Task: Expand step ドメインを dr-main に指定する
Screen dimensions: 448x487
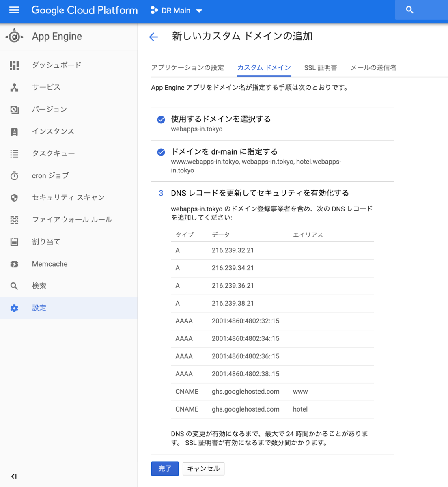Action: [224, 152]
